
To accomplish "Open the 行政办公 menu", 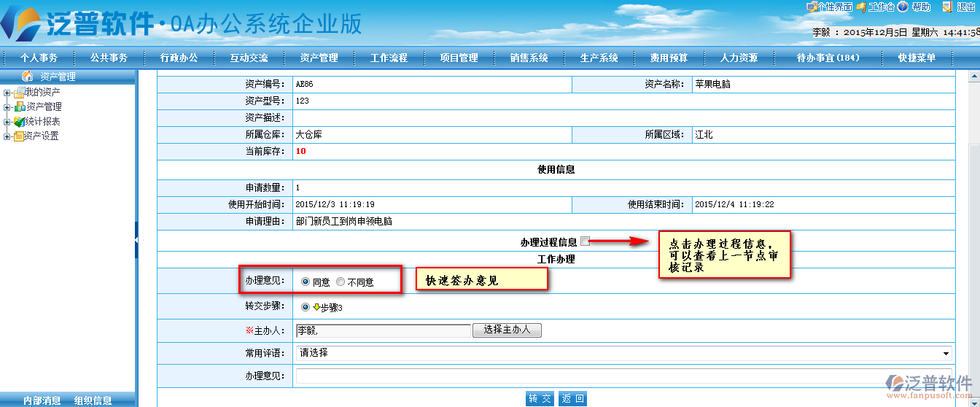I will tap(179, 58).
